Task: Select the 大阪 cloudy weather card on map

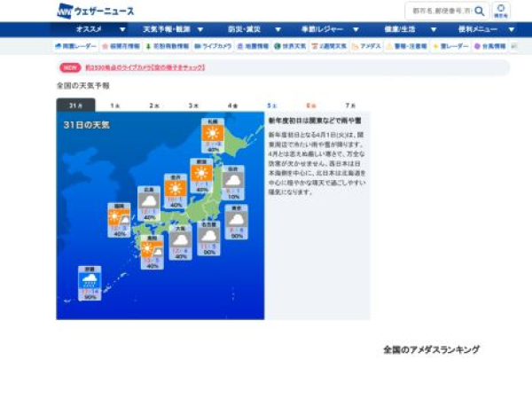Action: 181,243
